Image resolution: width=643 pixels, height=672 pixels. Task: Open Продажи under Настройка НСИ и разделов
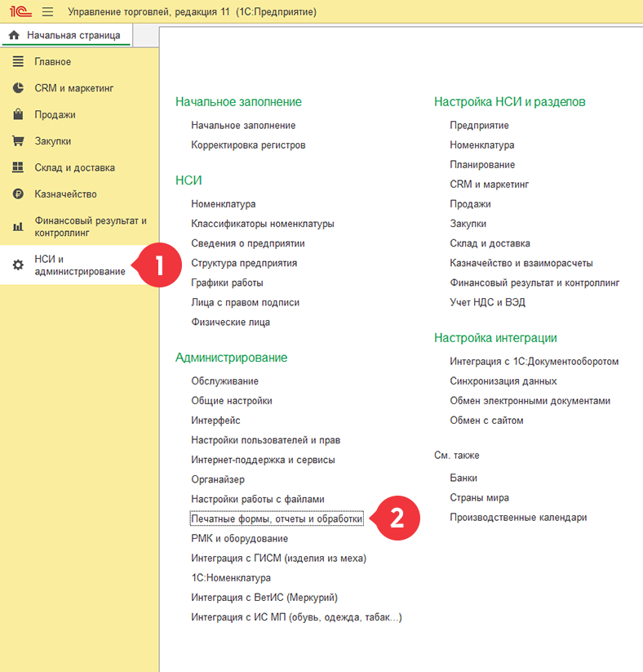pyautogui.click(x=470, y=204)
